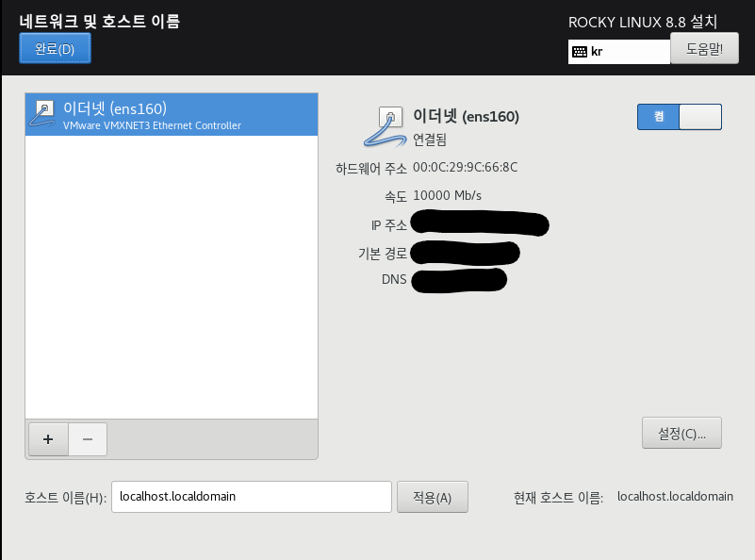
Task: Click the 연결됨 connected status text
Action: click(430, 140)
